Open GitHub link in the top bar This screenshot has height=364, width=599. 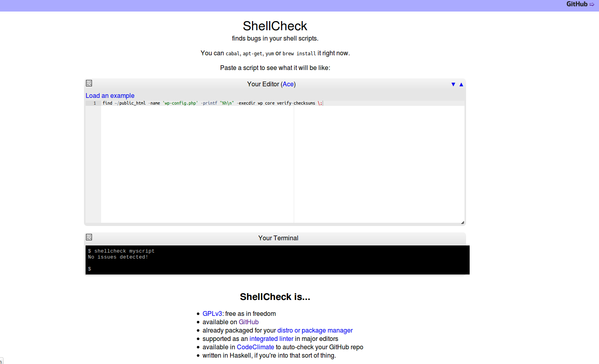[577, 4]
